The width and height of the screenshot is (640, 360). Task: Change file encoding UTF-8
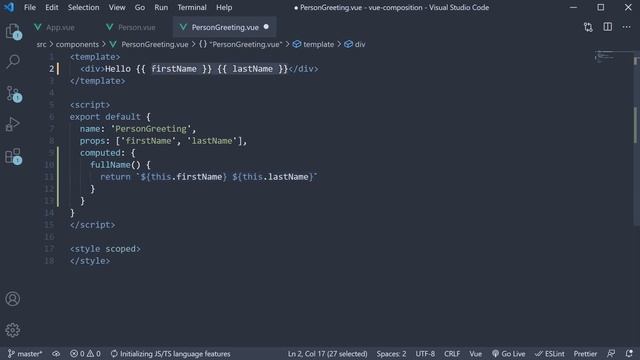(425, 354)
